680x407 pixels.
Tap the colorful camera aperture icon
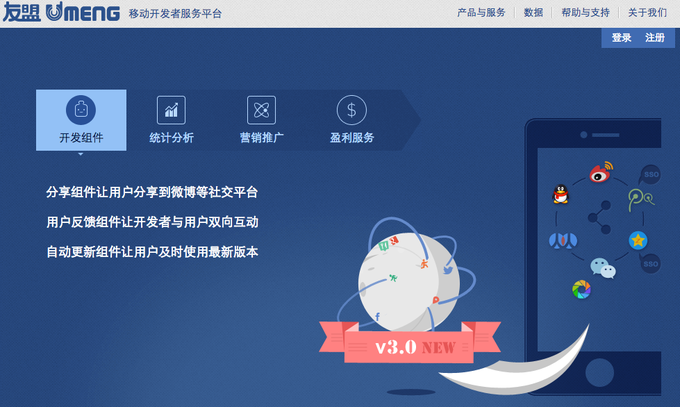(582, 289)
